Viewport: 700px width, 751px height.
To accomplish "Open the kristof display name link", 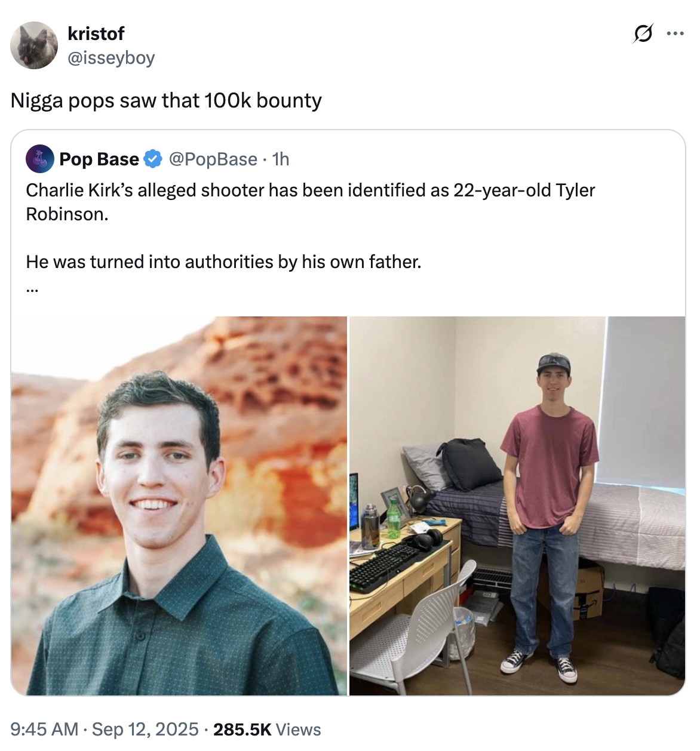I will coord(96,34).
